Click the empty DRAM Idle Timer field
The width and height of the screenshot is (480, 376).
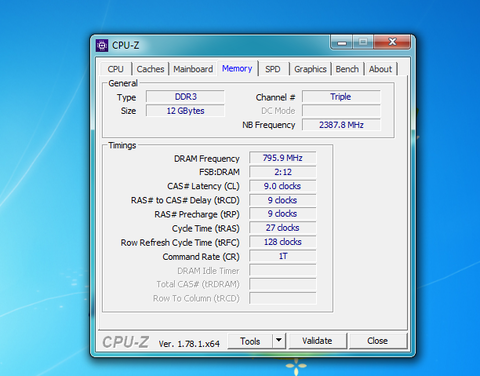click(283, 270)
